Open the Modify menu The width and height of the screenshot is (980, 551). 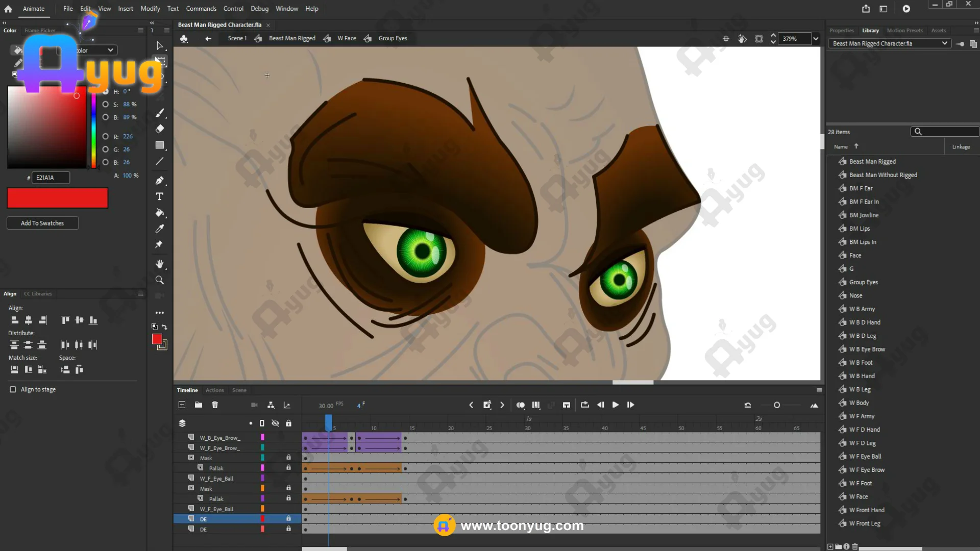pos(150,9)
